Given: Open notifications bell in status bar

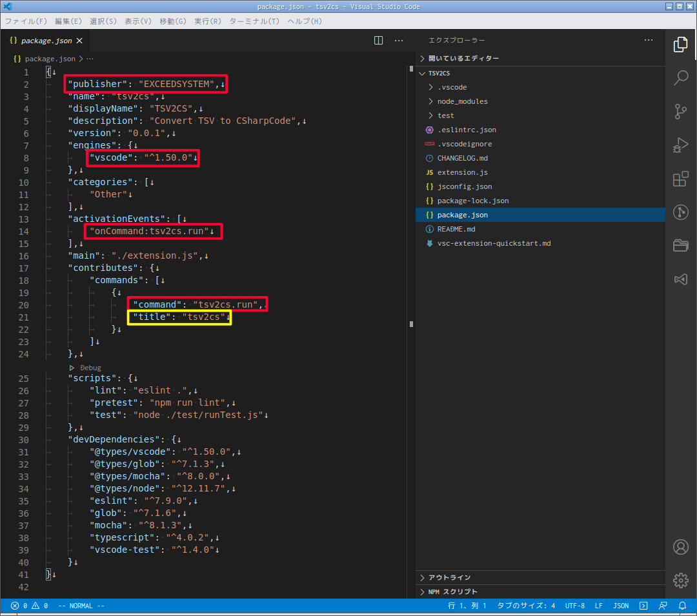Looking at the screenshot, I should coord(682,606).
